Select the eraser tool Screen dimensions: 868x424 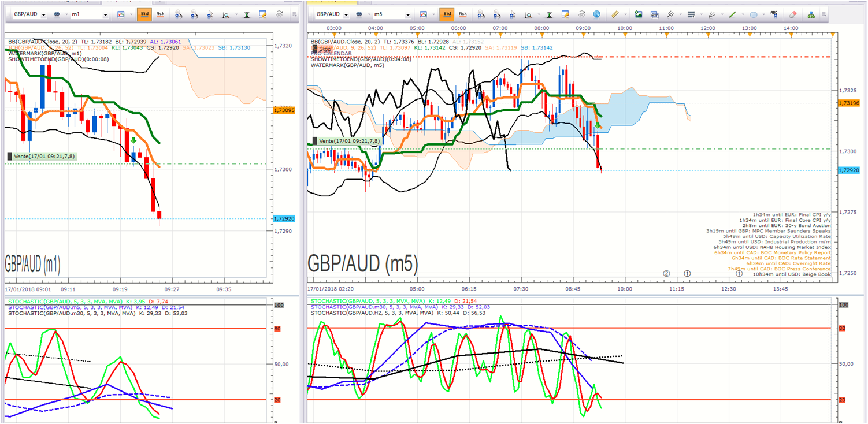pyautogui.click(x=792, y=14)
